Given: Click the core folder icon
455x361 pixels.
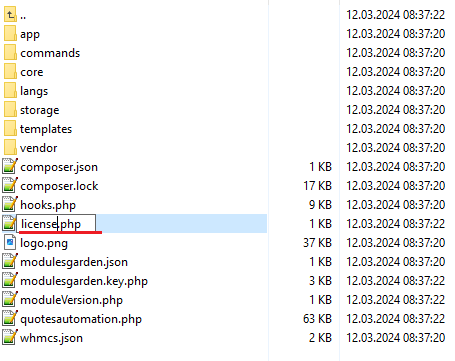Looking at the screenshot, I should click(10, 72).
